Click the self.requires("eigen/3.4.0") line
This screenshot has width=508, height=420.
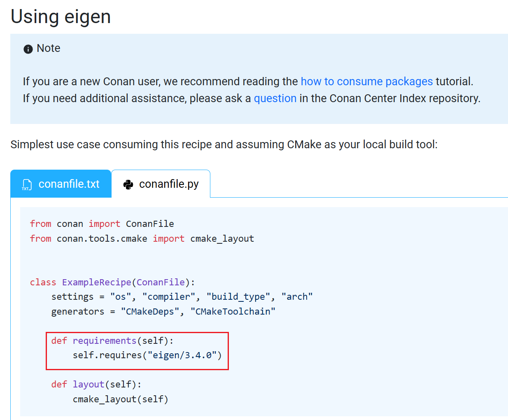pos(147,355)
